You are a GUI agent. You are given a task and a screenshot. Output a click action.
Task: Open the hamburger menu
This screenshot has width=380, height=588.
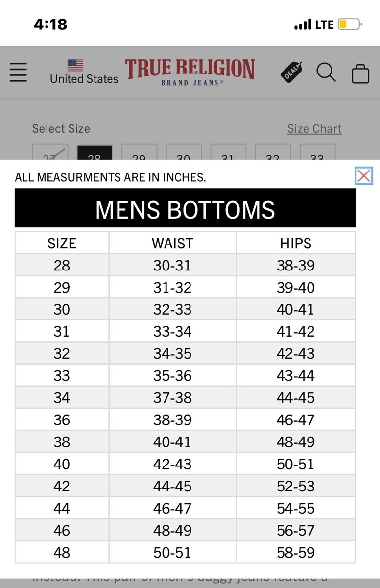point(18,73)
